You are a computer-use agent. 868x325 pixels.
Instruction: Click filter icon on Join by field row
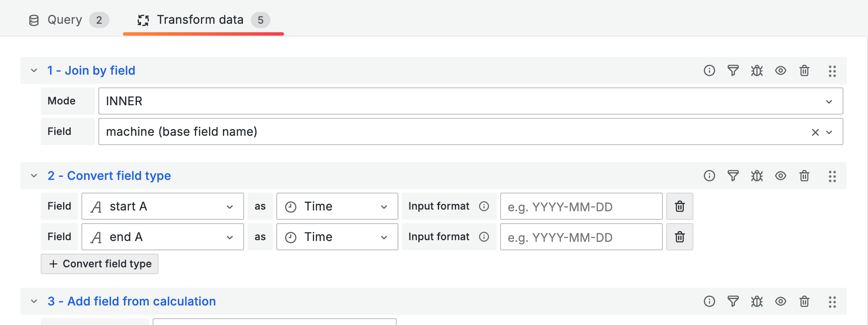pyautogui.click(x=733, y=70)
